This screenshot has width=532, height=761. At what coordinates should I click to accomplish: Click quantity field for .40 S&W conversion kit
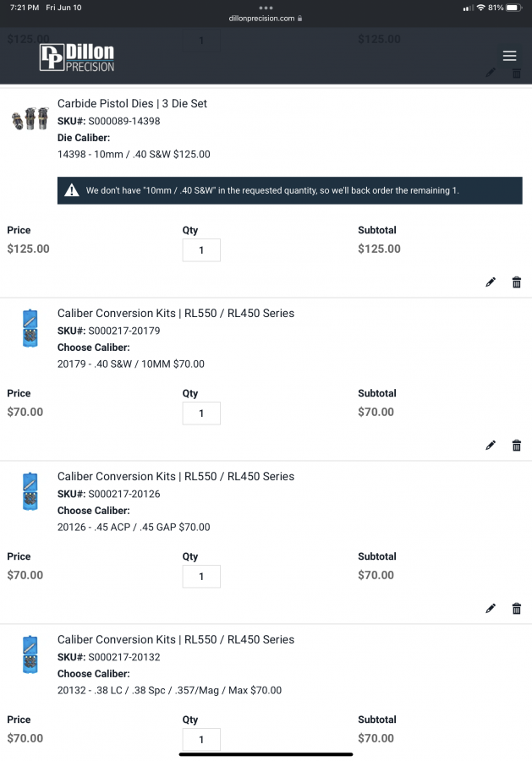pos(201,413)
